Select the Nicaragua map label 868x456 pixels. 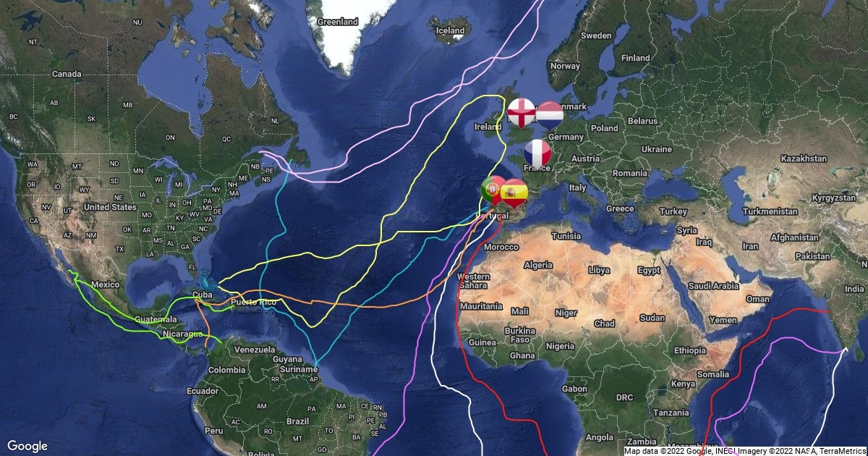[182, 334]
